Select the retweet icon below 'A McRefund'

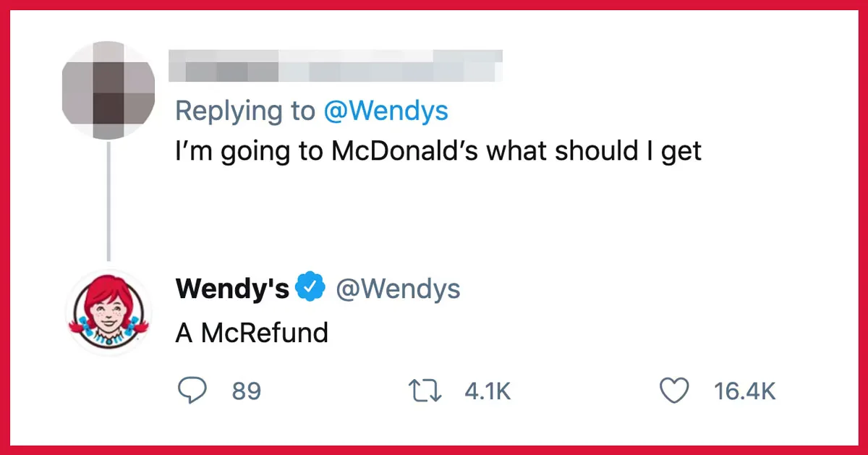[427, 391]
